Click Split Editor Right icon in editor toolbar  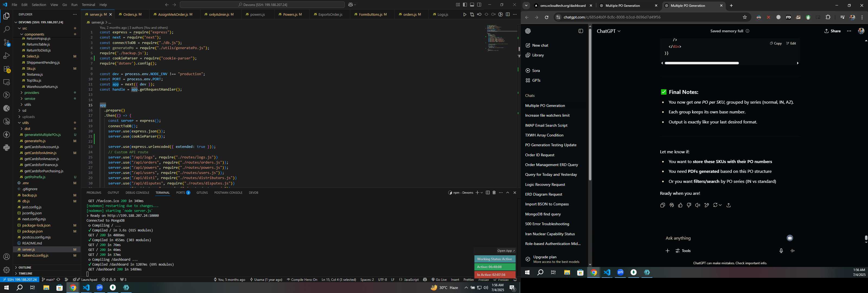click(x=508, y=14)
